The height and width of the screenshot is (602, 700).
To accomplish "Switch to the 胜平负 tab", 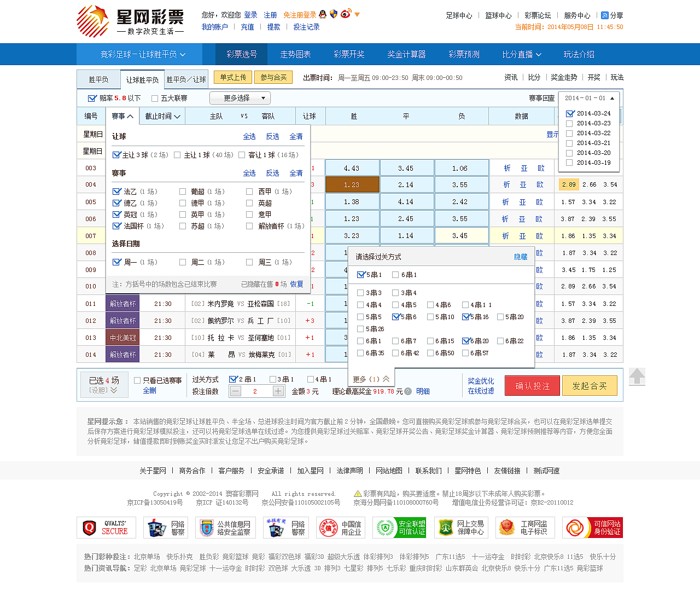I will pyautogui.click(x=98, y=79).
